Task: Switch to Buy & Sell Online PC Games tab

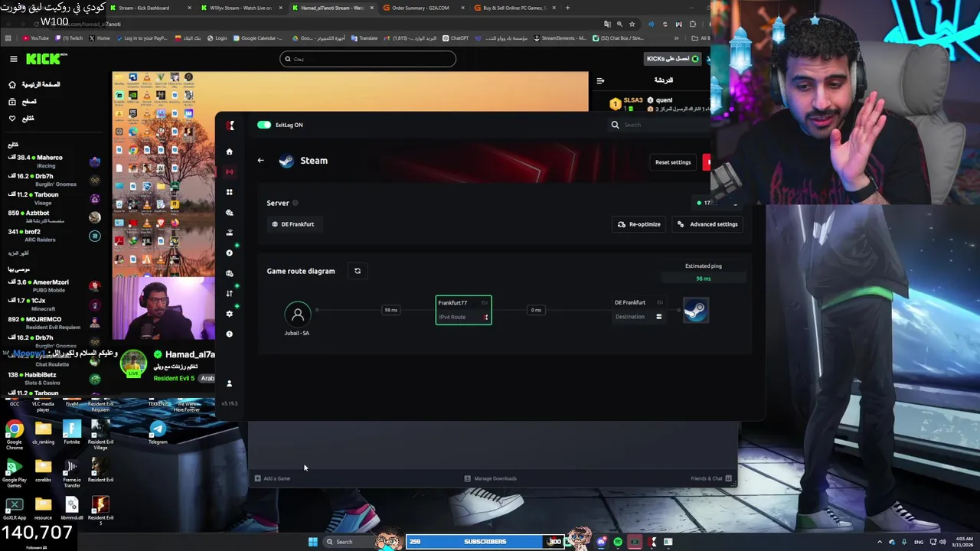Action: [513, 8]
